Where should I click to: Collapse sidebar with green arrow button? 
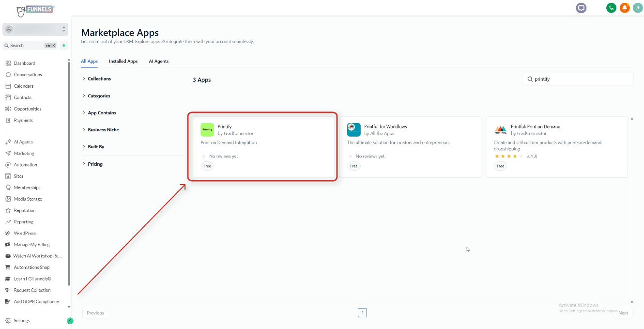tap(70, 321)
